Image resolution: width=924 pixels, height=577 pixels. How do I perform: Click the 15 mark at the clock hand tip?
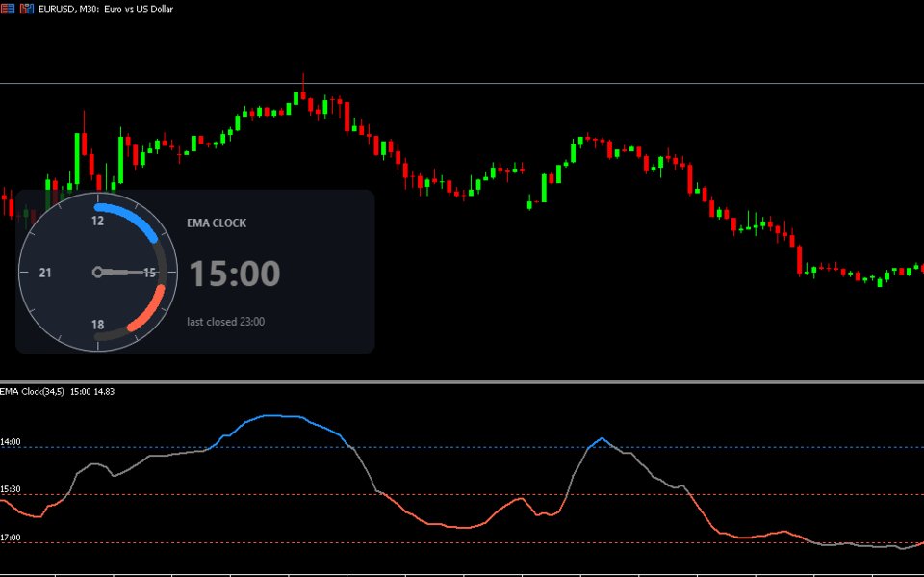[x=150, y=273]
